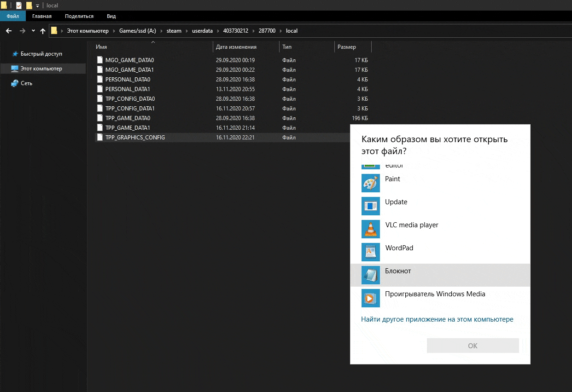The height and width of the screenshot is (392, 572).
Task: Select file name MGO_GAME_DATA1
Action: pyautogui.click(x=129, y=69)
